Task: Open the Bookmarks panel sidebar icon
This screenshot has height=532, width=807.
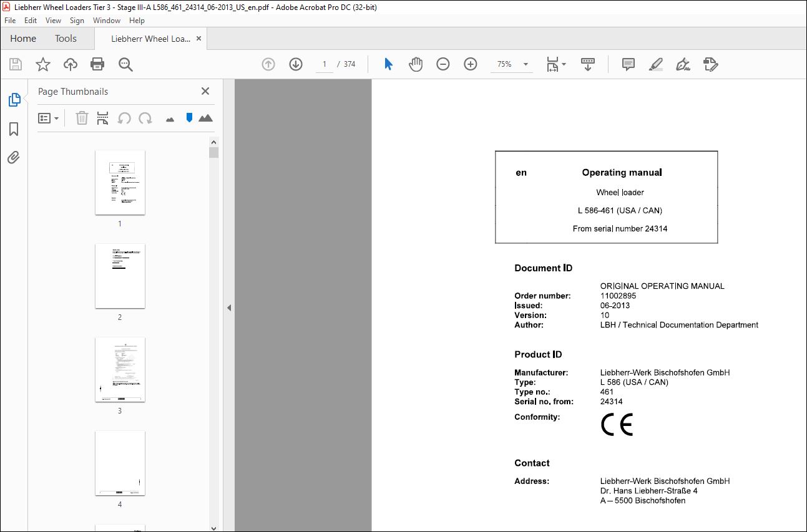Action: [14, 129]
